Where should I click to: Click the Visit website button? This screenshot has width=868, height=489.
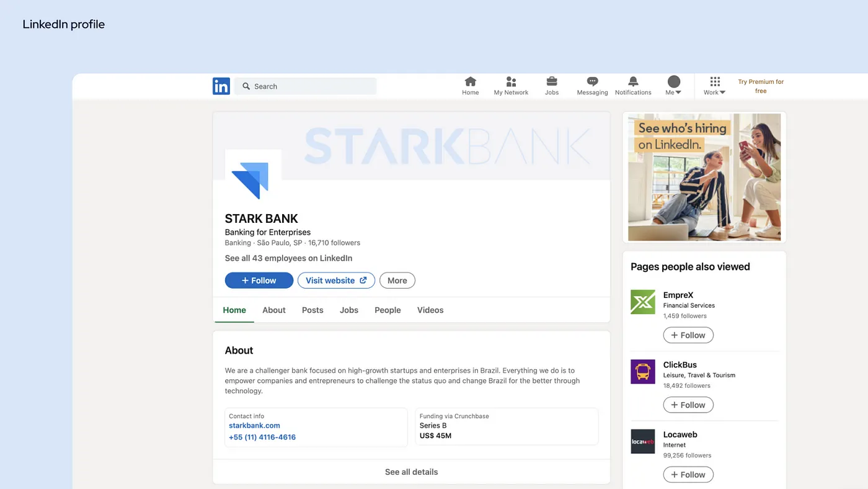[336, 280]
